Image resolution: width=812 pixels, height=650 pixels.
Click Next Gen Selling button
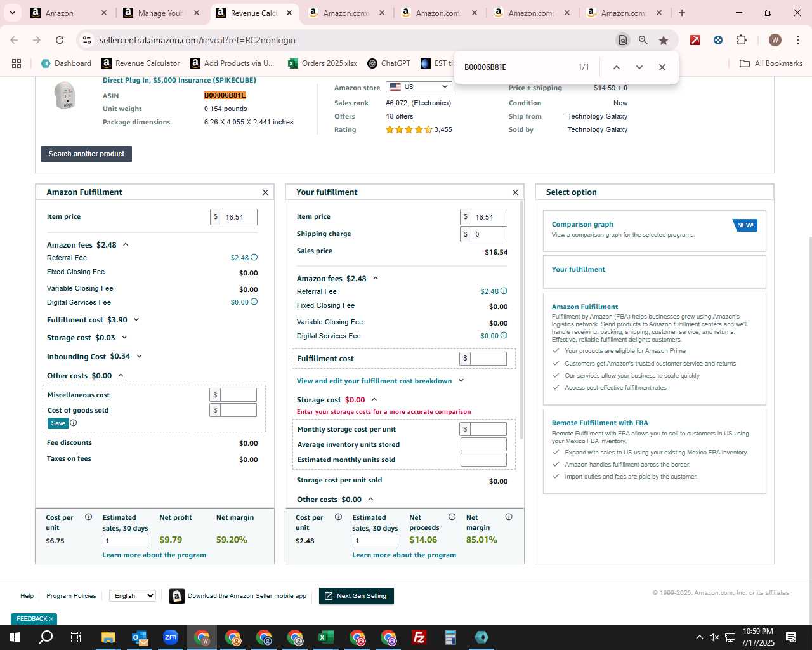(357, 596)
